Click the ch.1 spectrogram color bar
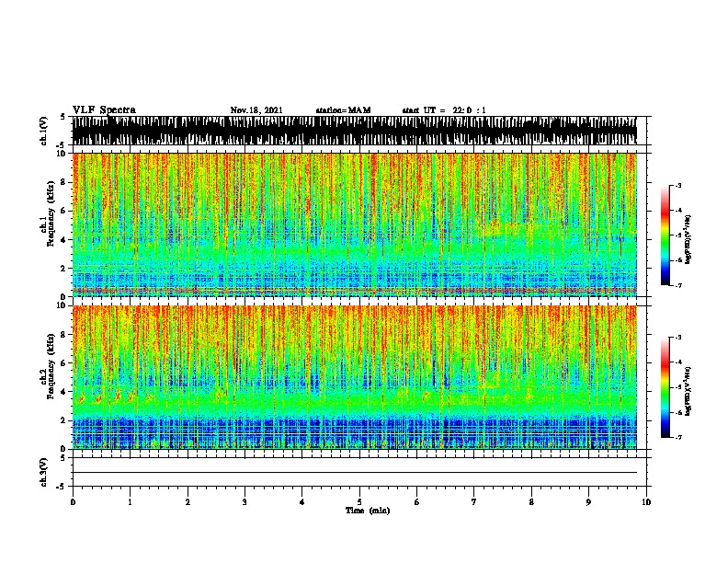 tap(665, 236)
